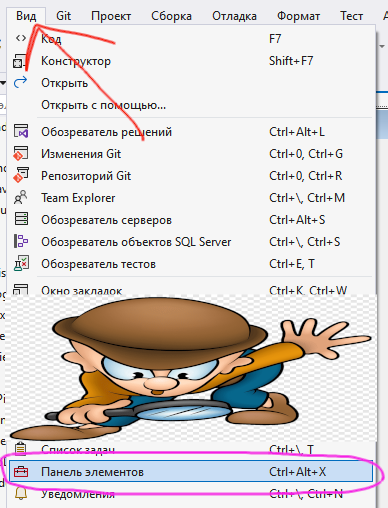Select Открыть in the menu
Viewport: 388px width, 508px height.
coord(191,83)
